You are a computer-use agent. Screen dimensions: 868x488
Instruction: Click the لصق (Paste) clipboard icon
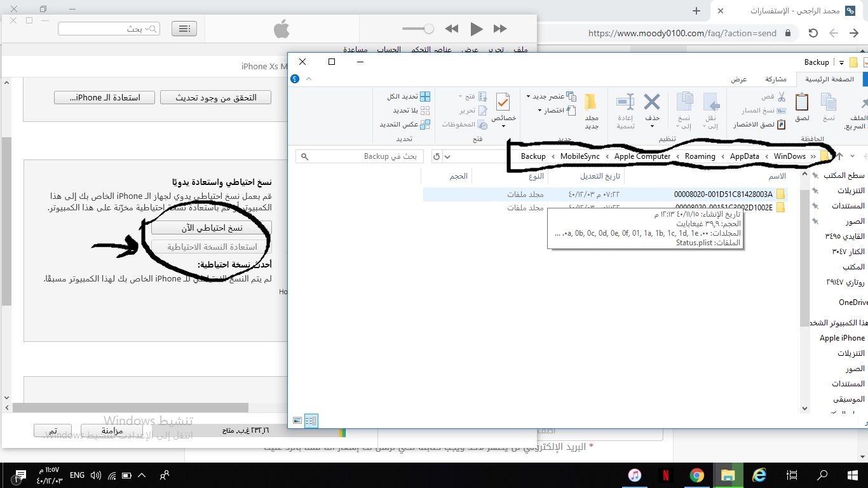802,102
